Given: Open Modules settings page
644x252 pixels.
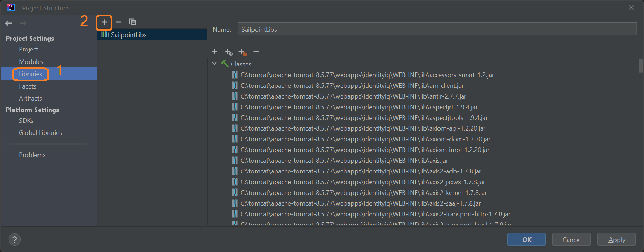Looking at the screenshot, I should tap(31, 62).
